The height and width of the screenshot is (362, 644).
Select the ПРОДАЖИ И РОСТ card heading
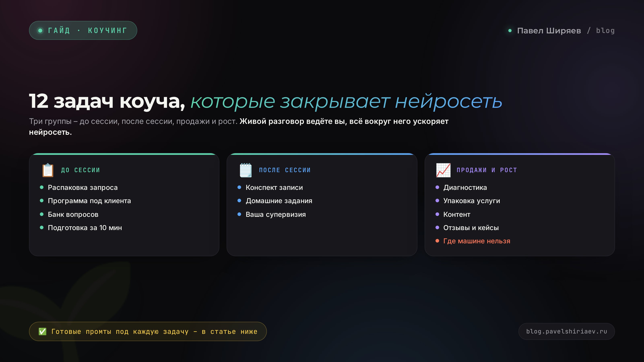pos(487,170)
